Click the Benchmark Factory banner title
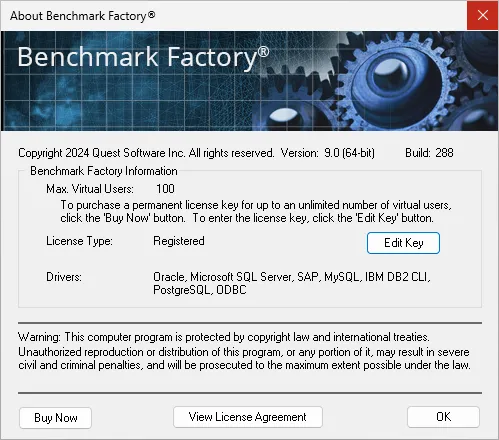Screen dimensions: 499x440 coord(143,57)
